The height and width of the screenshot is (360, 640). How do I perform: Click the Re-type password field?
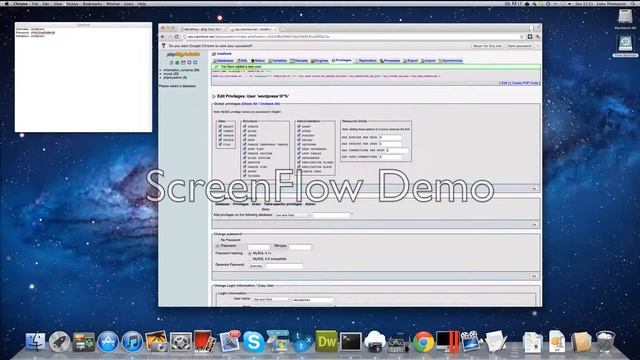pyautogui.click(x=300, y=247)
